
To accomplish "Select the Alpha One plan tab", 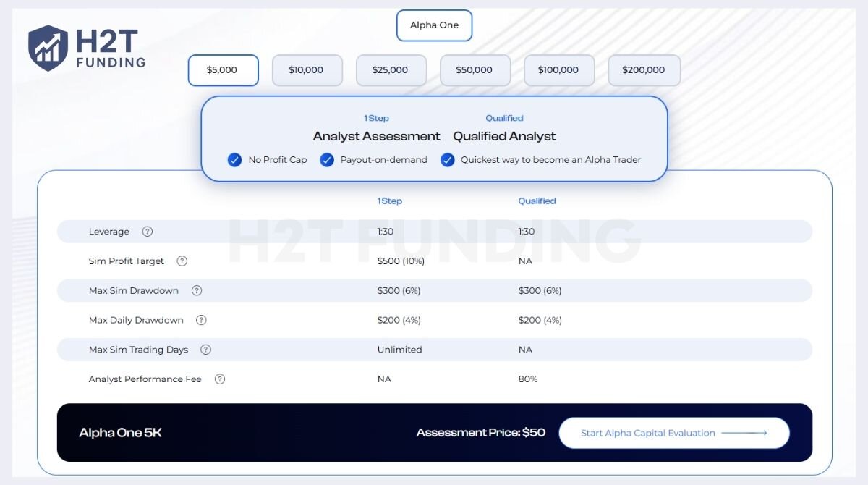I will click(434, 25).
